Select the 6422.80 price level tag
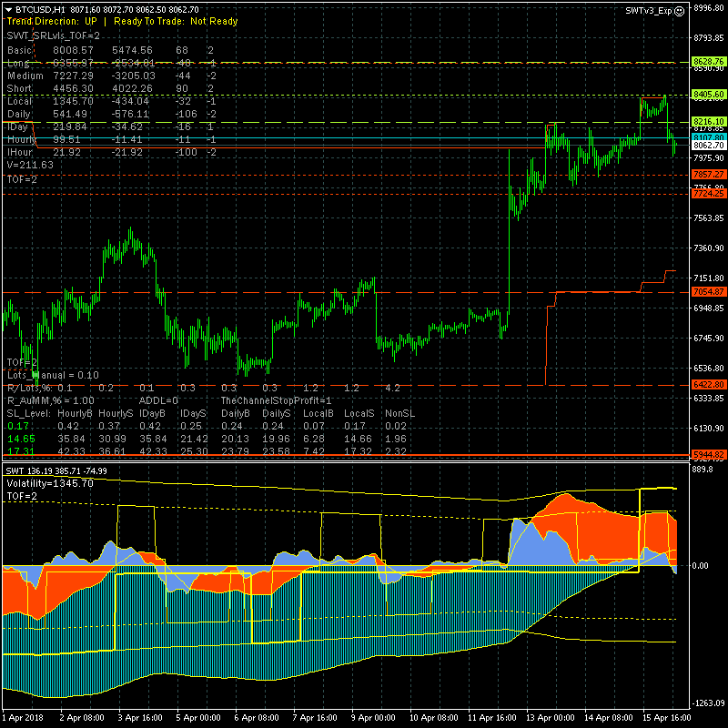728x728 pixels. 708,385
